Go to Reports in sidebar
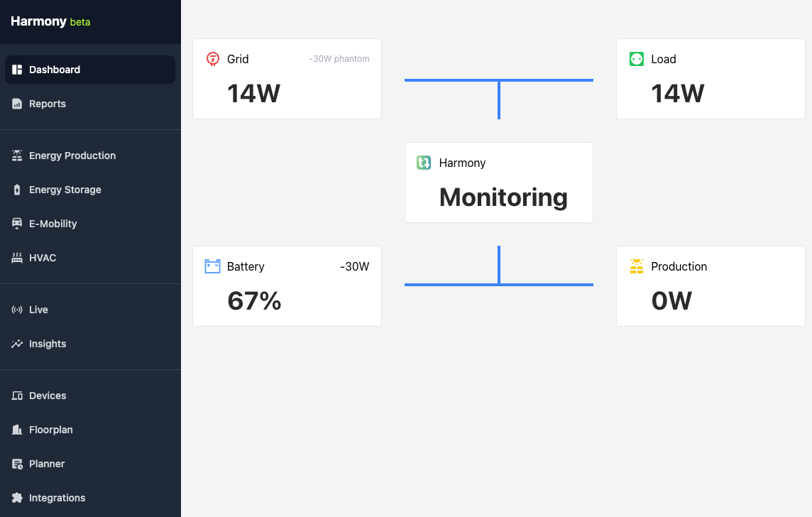Image resolution: width=812 pixels, height=517 pixels. 48,104
